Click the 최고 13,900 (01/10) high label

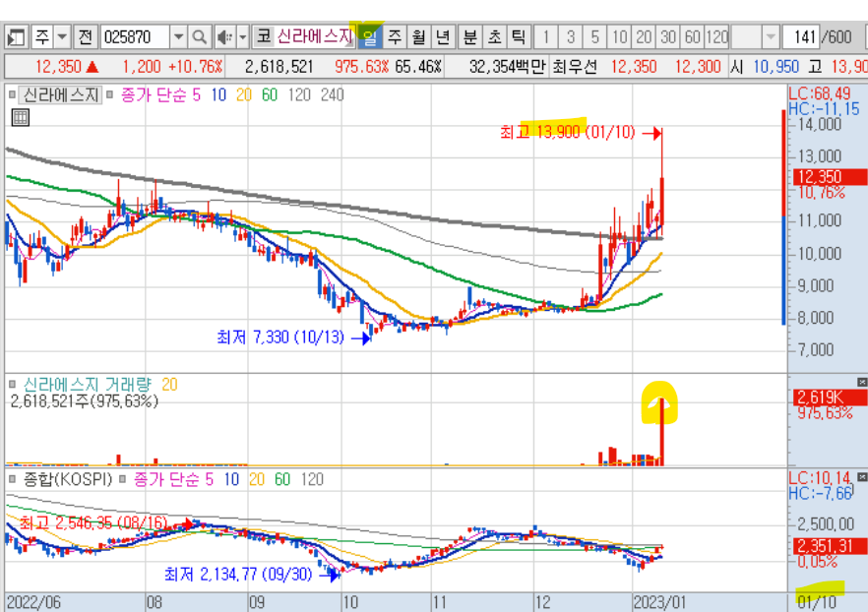pos(568,132)
